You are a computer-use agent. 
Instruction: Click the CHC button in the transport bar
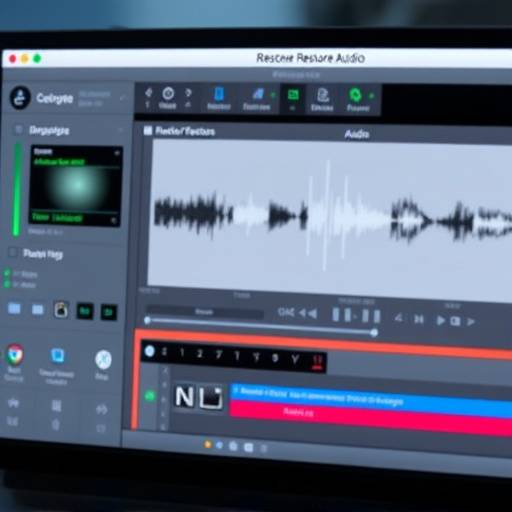(x=286, y=312)
